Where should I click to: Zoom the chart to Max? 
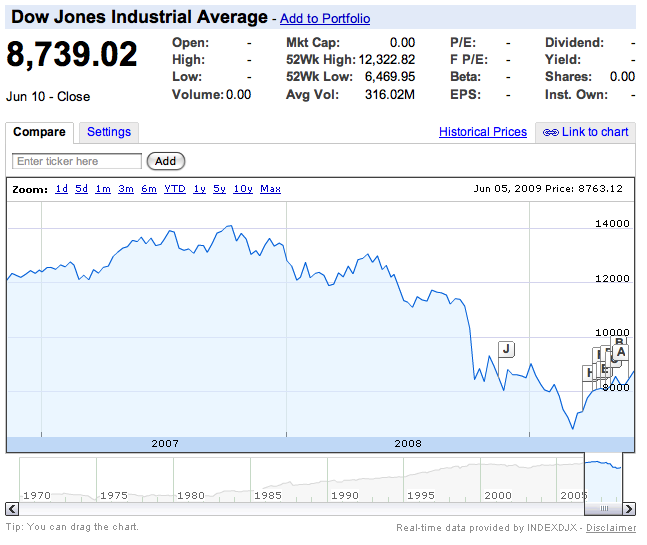(270, 189)
